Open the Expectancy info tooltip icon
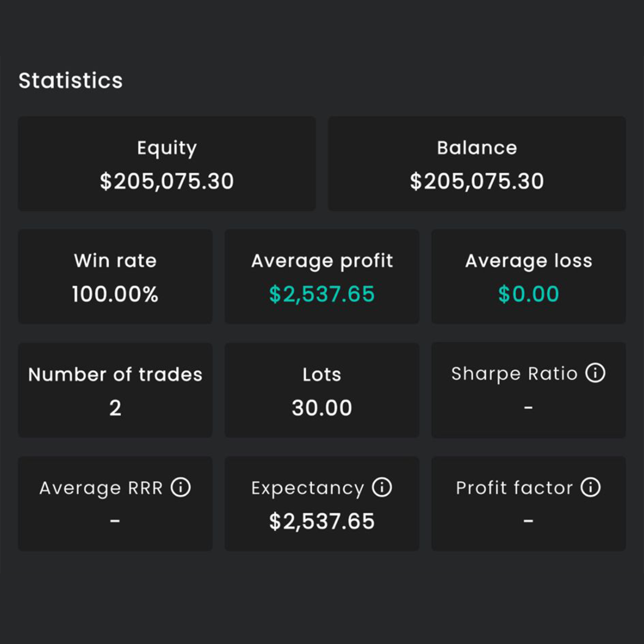Screen dimensions: 644x644 382,487
